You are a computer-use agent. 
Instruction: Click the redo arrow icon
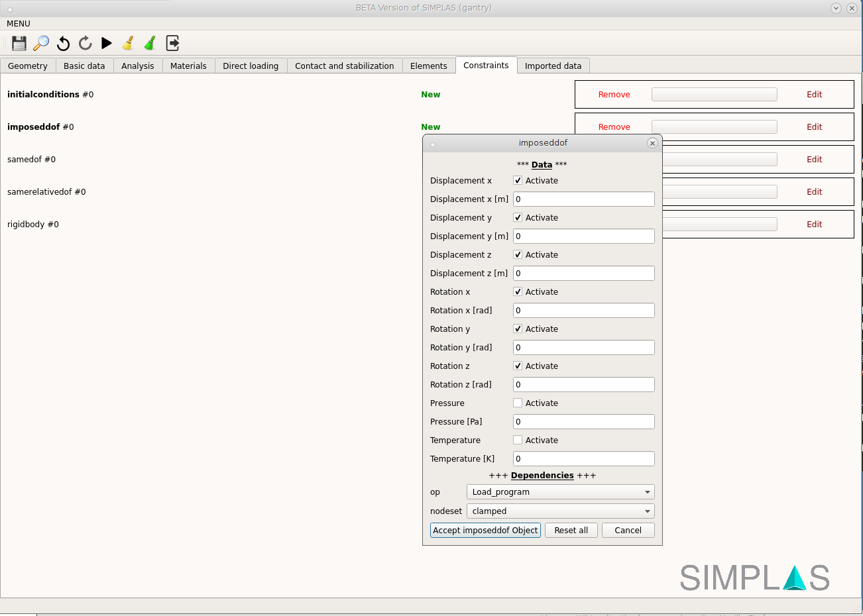85,44
